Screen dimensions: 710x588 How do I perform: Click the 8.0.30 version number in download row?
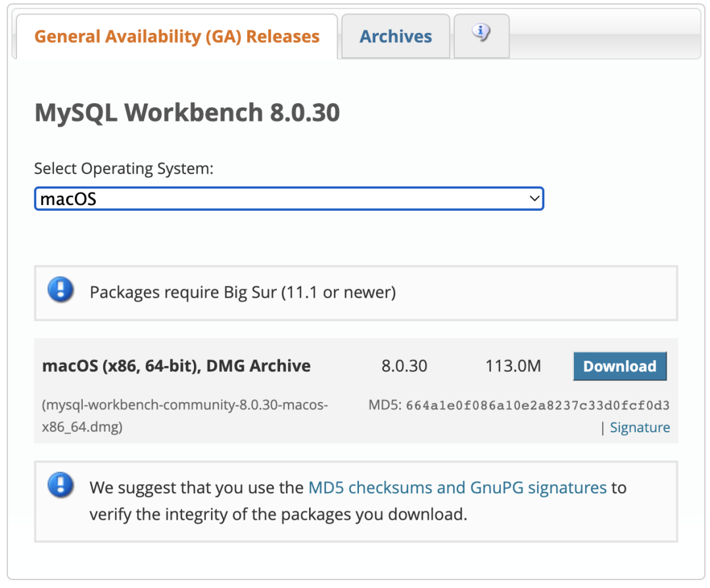point(405,366)
